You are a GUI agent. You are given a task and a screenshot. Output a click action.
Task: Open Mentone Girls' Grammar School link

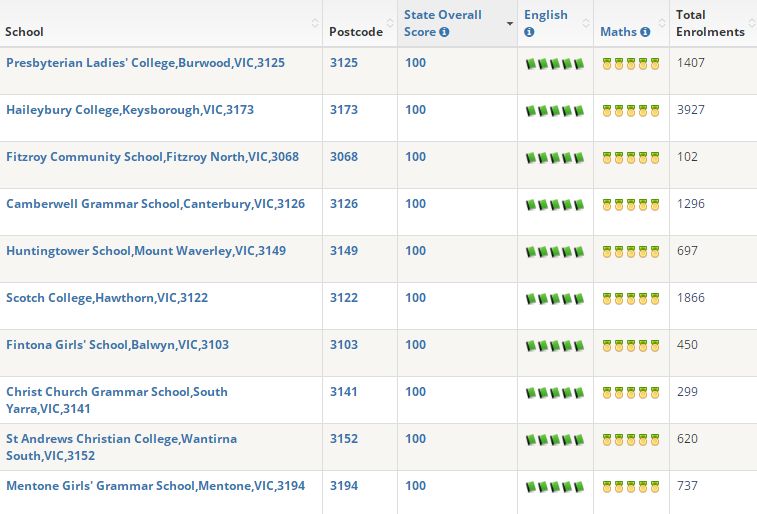click(x=155, y=486)
